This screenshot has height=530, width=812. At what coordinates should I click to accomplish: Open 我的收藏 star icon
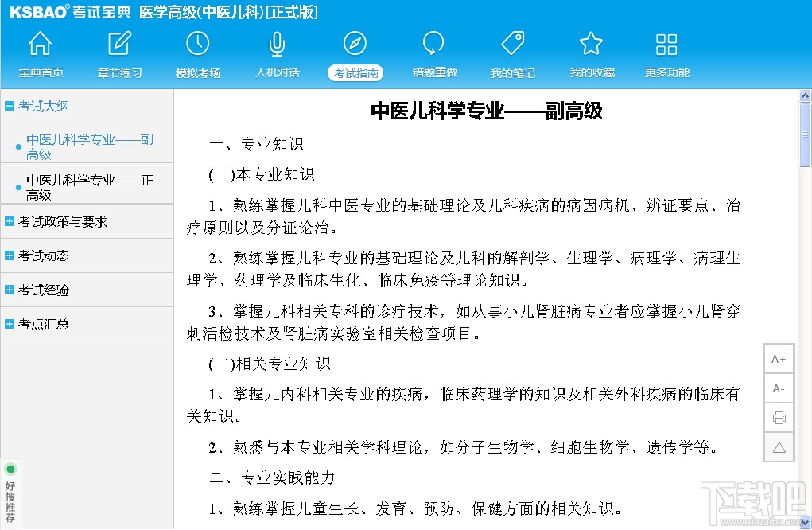(592, 44)
